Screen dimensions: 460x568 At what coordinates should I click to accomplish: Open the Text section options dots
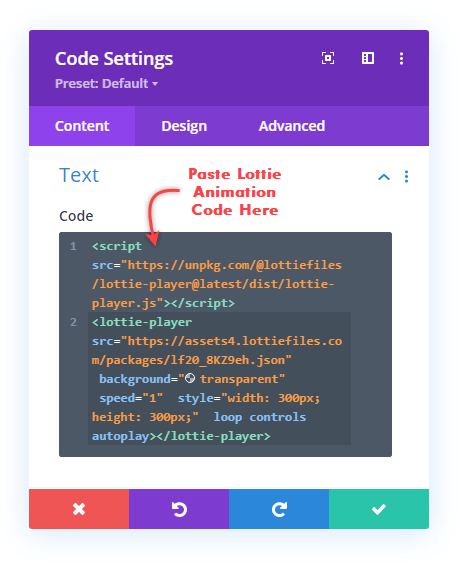click(x=406, y=177)
